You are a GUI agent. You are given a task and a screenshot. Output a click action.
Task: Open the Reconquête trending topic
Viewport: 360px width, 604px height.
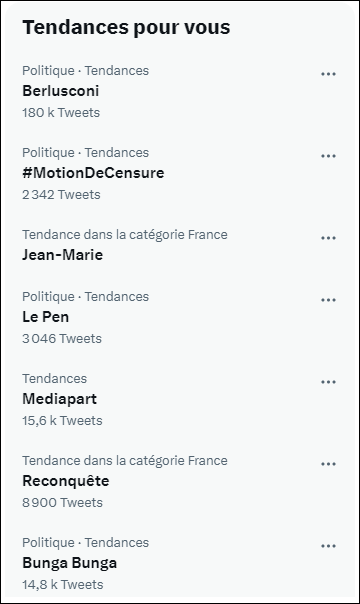pyautogui.click(x=66, y=481)
